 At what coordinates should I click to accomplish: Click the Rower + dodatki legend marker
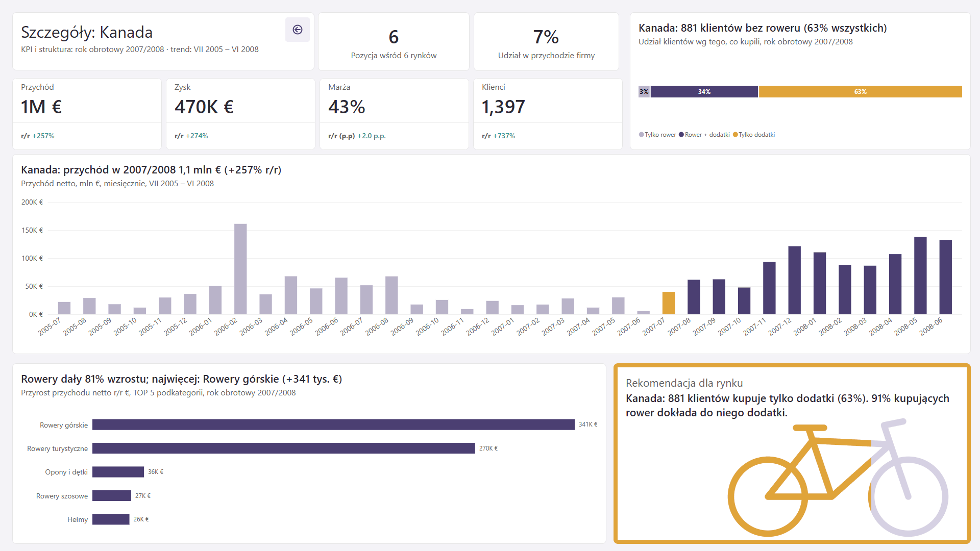click(681, 135)
